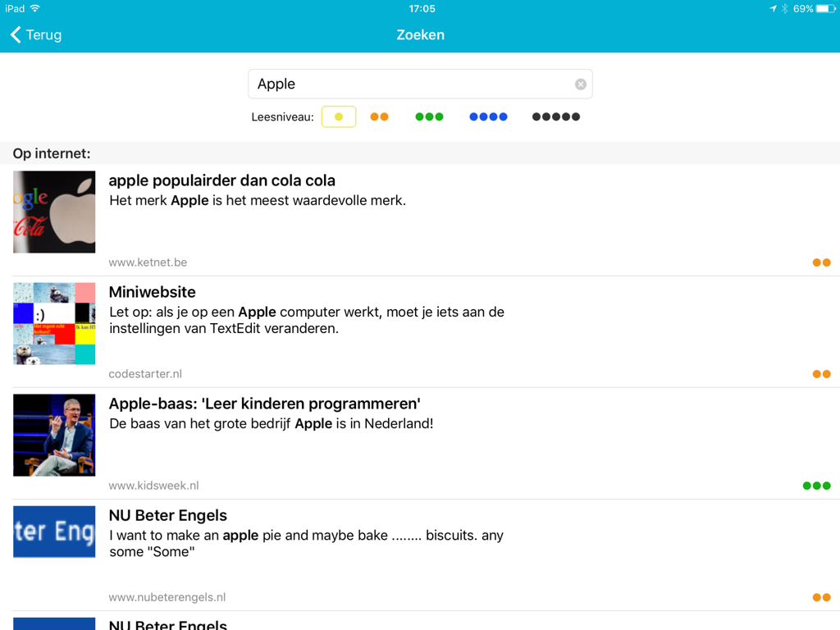Click the Zoeken page title
This screenshot has height=630, width=840.
pos(421,34)
